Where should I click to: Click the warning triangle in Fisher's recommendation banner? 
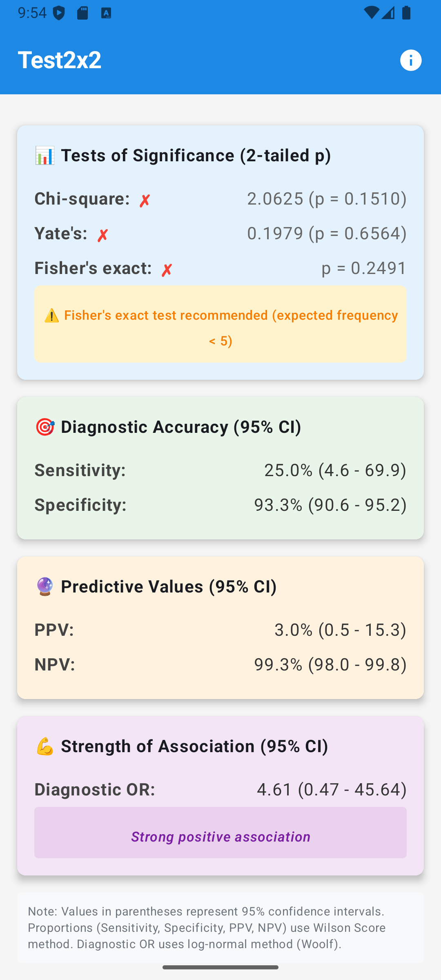[51, 315]
